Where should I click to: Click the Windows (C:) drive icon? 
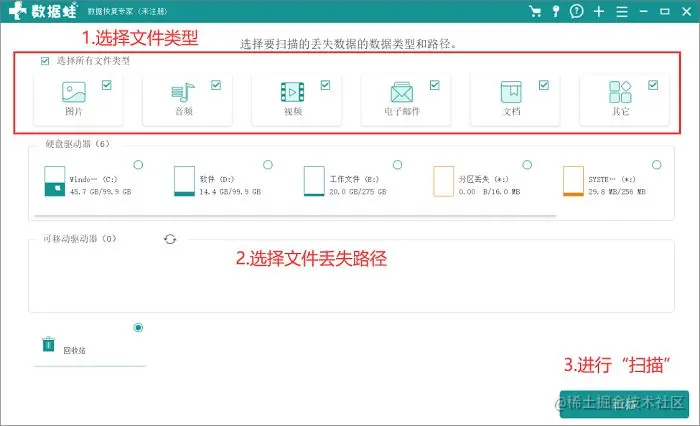[x=54, y=181]
